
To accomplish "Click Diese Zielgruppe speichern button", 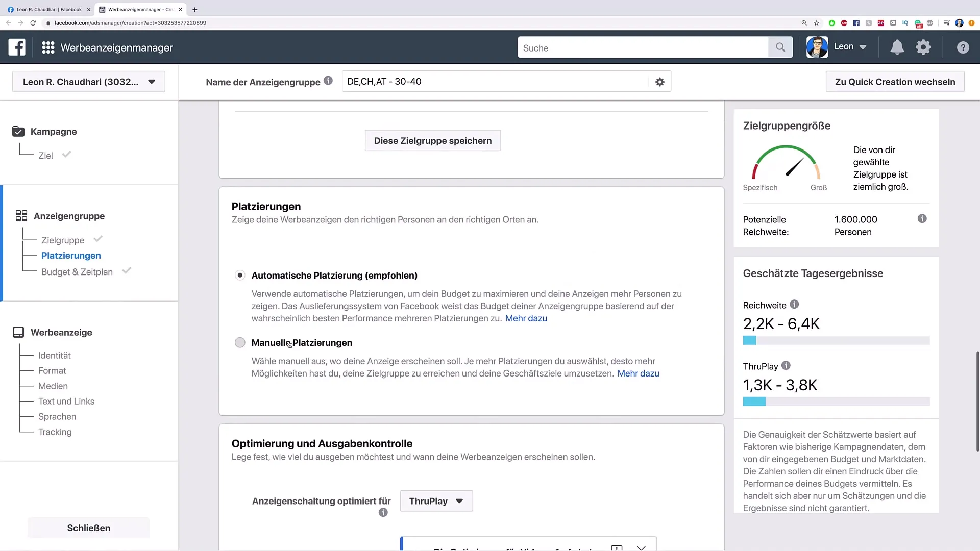I will [433, 141].
